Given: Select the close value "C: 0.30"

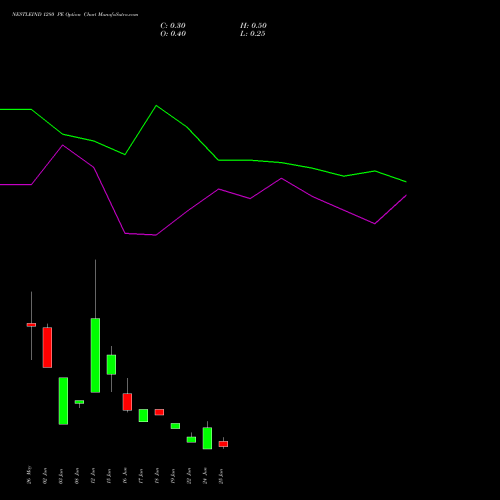Looking at the screenshot, I should point(173,26).
